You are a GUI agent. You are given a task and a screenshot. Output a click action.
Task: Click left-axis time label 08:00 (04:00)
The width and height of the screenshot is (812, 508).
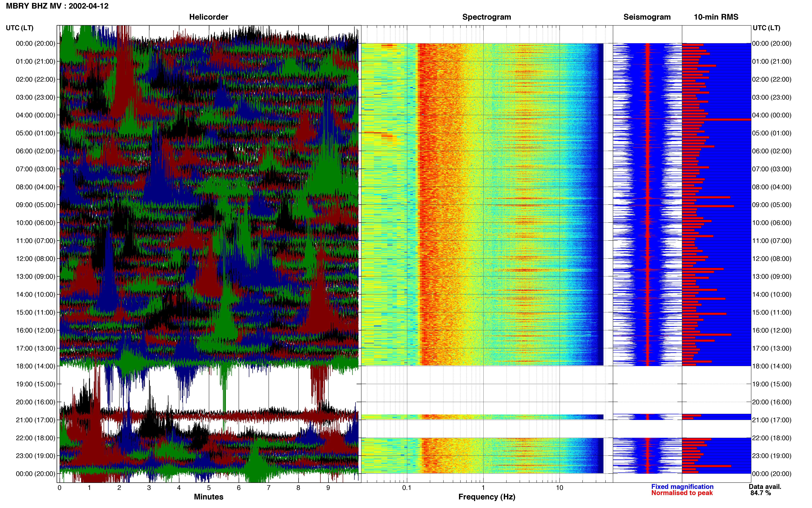(36, 187)
